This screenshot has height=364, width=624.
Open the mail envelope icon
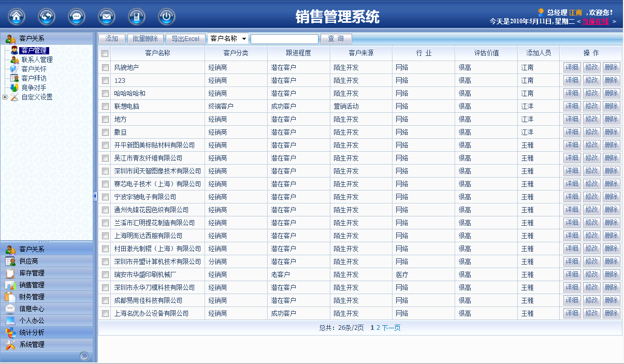point(107,17)
